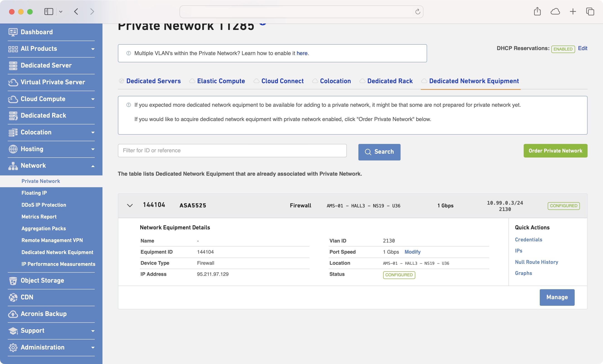Collapse the 144104 equipment row chevron

[130, 206]
